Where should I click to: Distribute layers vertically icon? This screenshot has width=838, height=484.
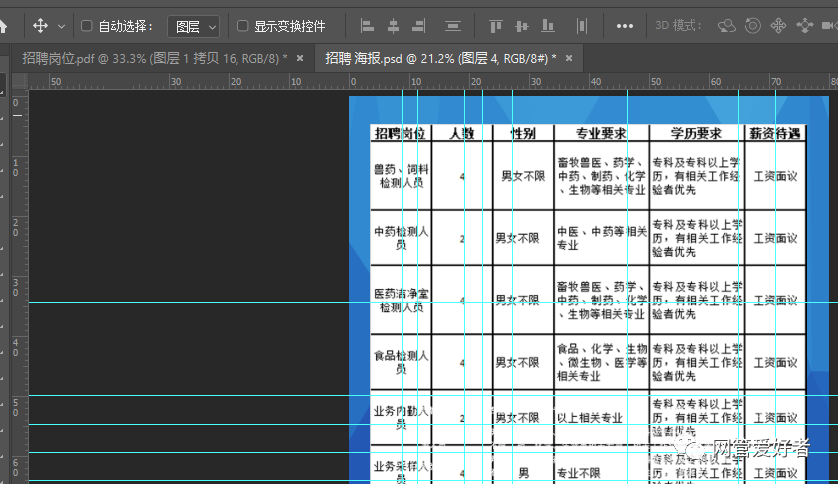click(453, 26)
